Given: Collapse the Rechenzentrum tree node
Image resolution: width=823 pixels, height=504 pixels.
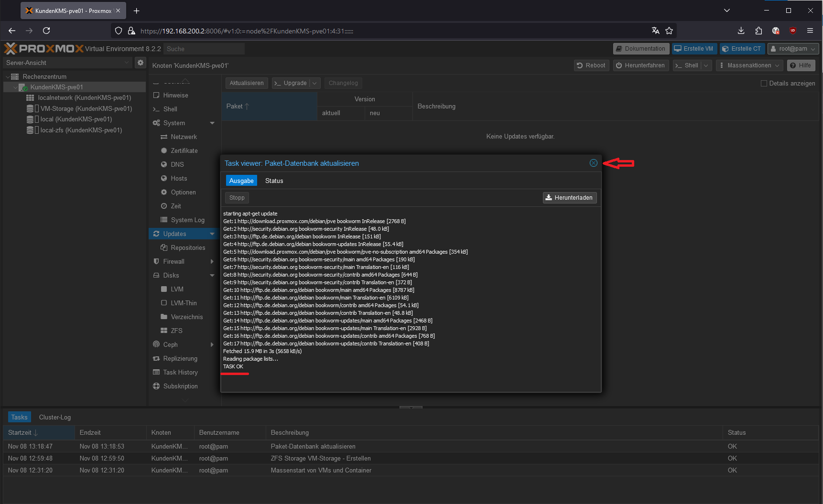Looking at the screenshot, I should [x=8, y=77].
